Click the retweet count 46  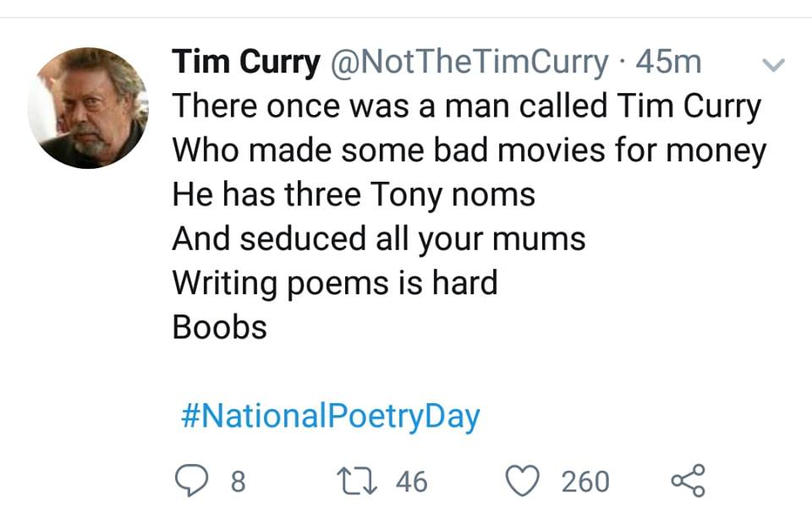[412, 482]
